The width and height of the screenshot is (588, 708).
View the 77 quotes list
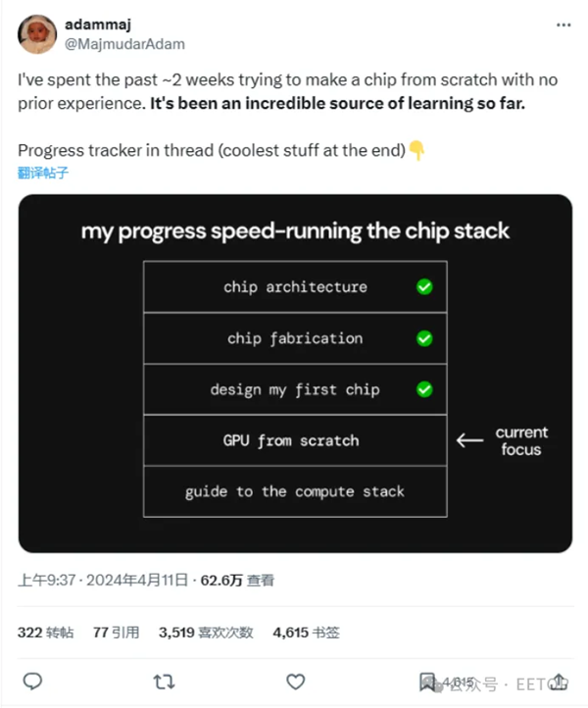[116, 632]
